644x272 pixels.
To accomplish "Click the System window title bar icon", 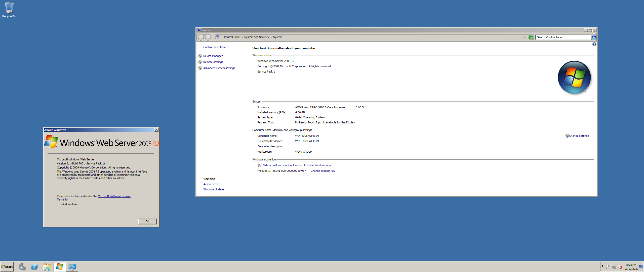I will 199,30.
